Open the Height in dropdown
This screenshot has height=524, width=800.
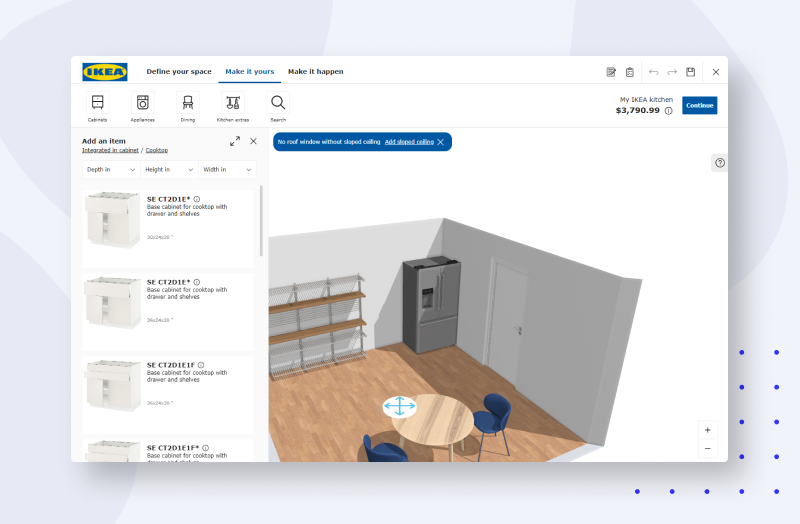click(x=169, y=169)
